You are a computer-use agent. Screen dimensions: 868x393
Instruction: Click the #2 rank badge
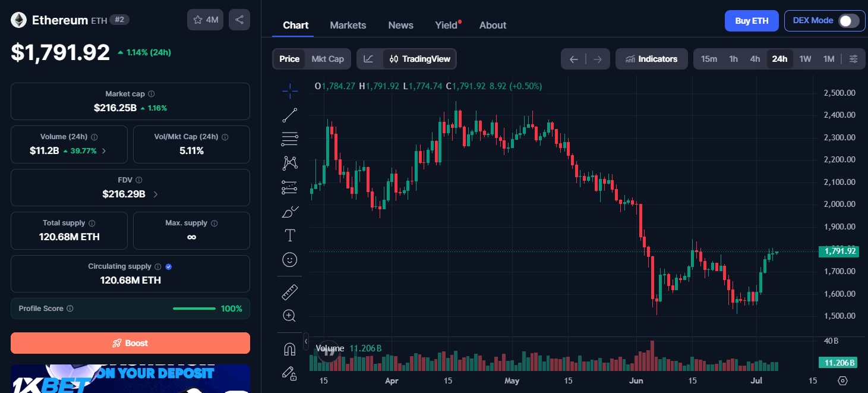[119, 20]
